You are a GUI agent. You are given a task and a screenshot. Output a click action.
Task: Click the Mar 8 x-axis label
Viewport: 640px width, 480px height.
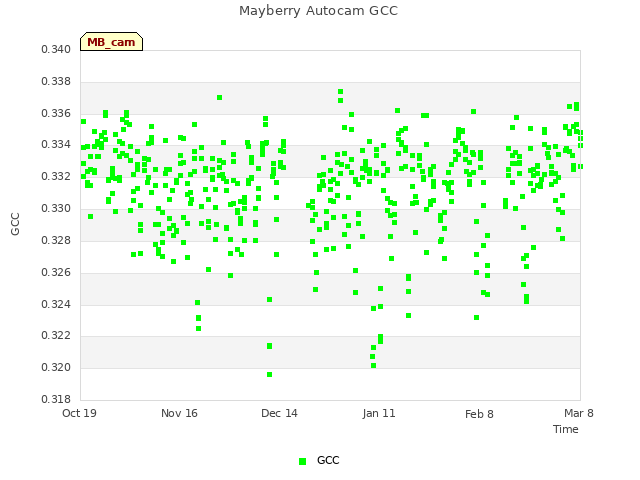[x=579, y=413]
